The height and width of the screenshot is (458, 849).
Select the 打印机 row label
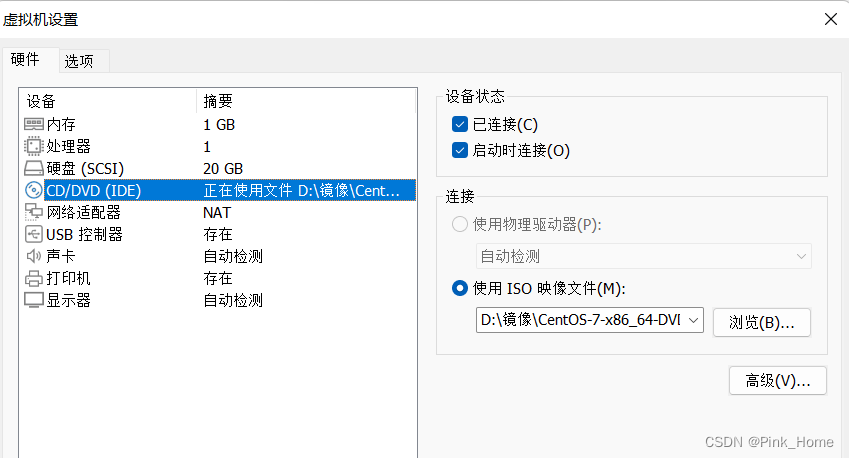coord(68,278)
